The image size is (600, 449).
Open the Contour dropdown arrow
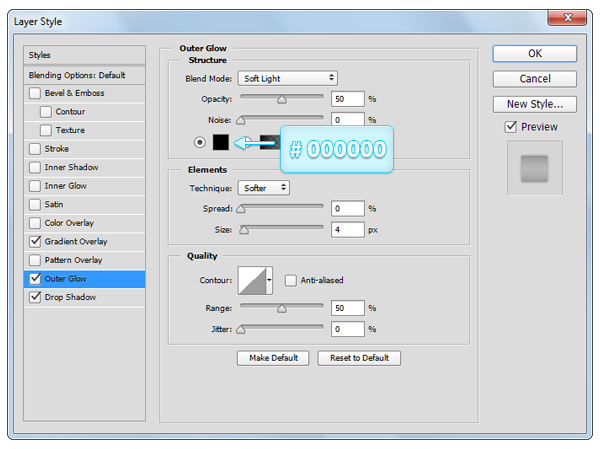(x=269, y=280)
